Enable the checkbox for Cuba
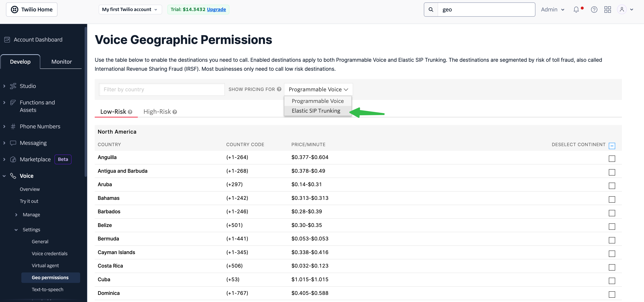 coord(612,281)
